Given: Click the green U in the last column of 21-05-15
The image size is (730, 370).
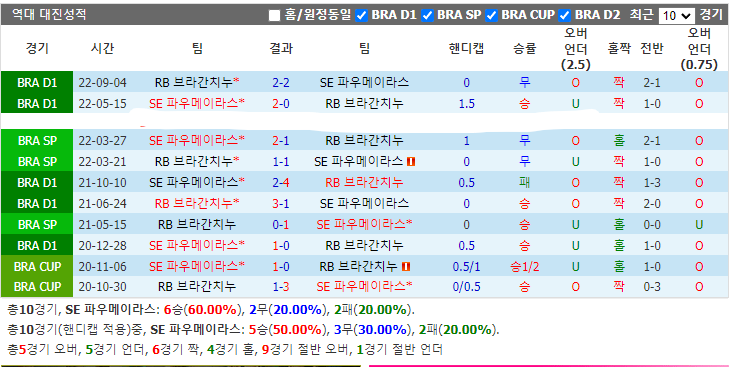Looking at the screenshot, I should (699, 225).
